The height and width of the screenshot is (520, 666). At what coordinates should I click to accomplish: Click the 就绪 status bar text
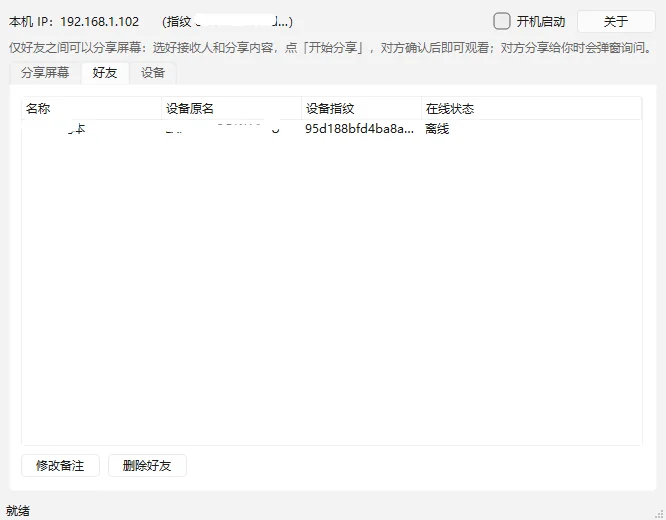(x=18, y=511)
